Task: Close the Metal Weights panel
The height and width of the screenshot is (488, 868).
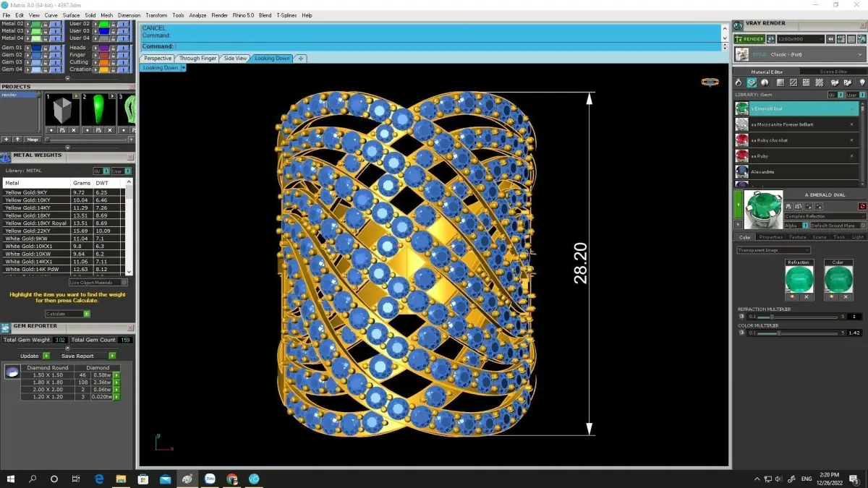Action: 131,157
